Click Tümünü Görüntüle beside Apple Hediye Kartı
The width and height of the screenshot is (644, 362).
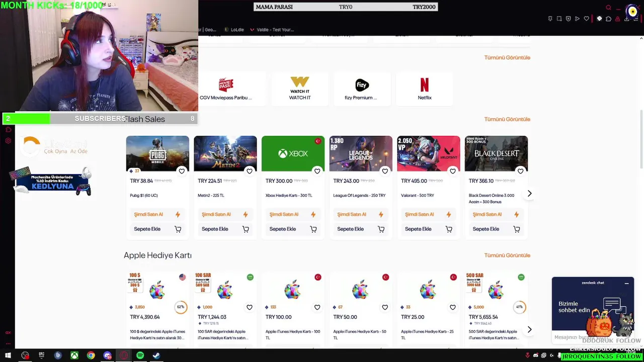(x=507, y=255)
